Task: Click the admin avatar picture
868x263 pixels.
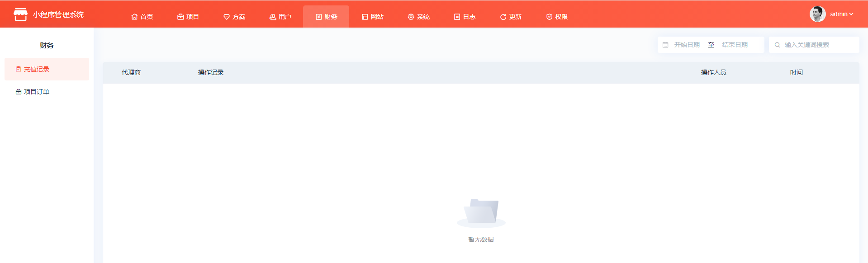Action: coord(817,14)
